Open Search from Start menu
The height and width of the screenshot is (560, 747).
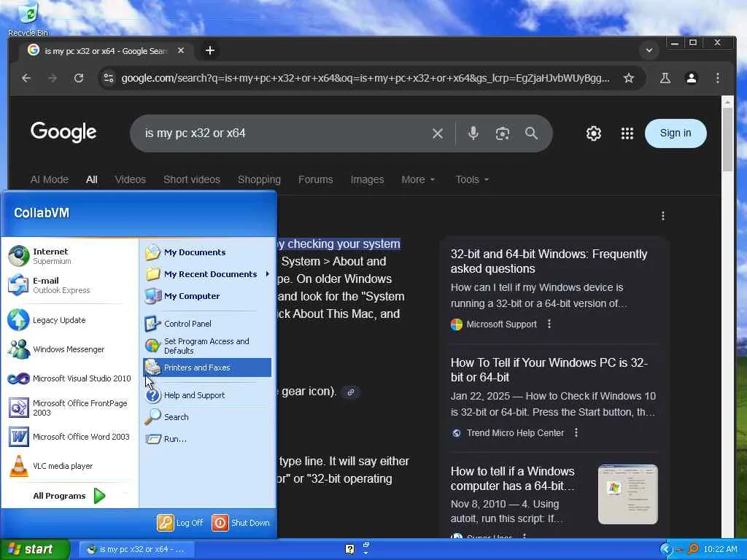click(206, 417)
